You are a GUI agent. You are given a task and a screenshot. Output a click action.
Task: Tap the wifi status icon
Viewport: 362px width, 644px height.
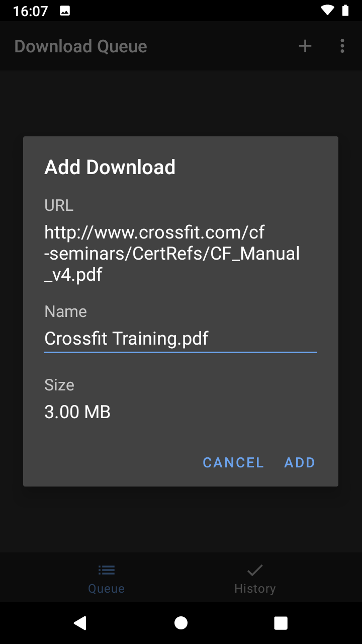point(328,11)
